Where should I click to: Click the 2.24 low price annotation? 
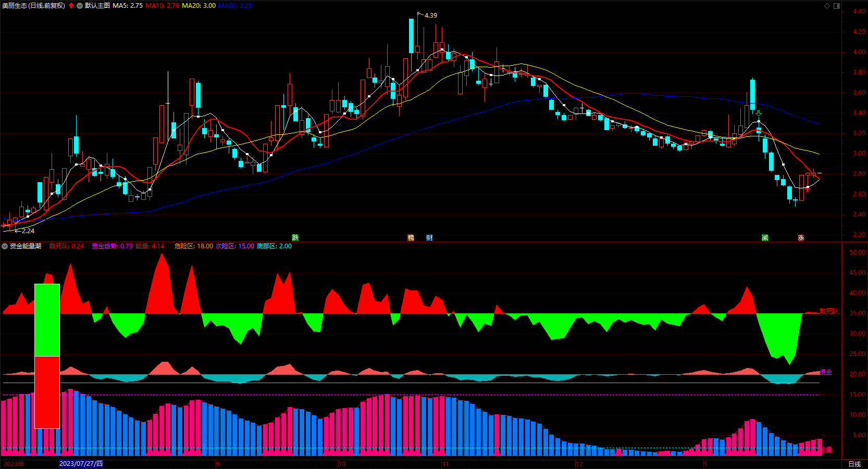[28, 231]
